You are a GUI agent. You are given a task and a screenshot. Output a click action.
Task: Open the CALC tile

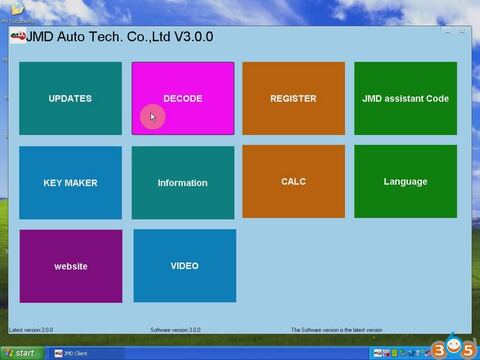[x=293, y=181]
